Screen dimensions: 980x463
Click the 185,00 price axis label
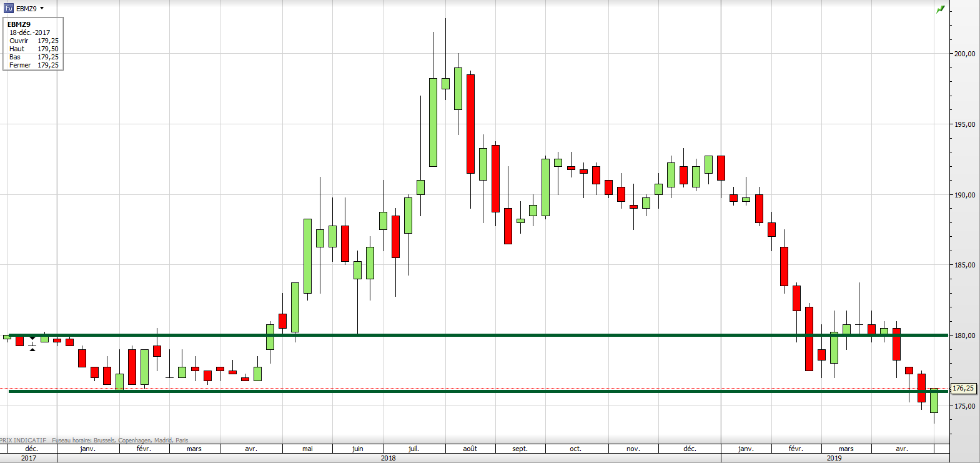(964, 265)
